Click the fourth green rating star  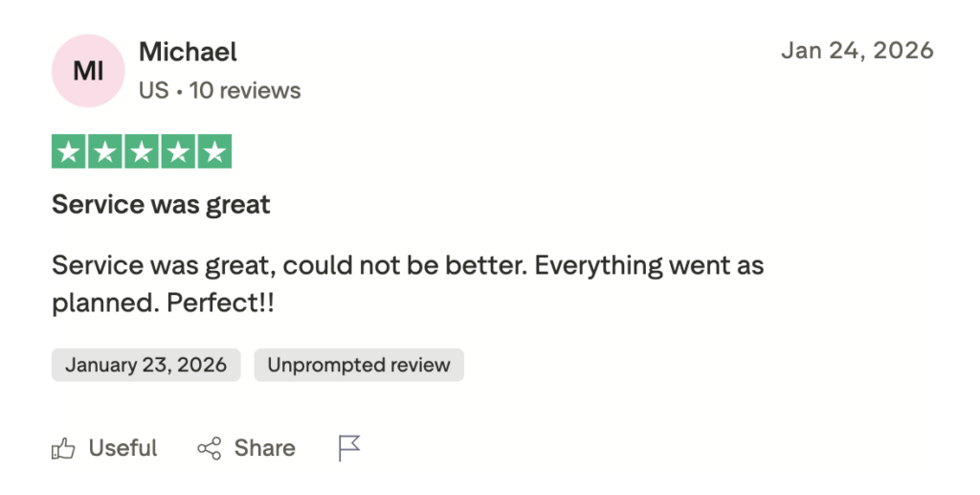point(178,151)
